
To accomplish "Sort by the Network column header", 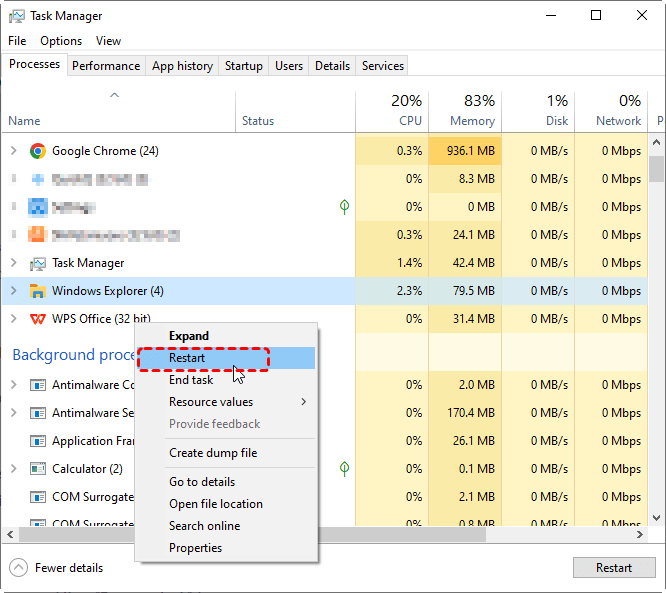I will [611, 111].
